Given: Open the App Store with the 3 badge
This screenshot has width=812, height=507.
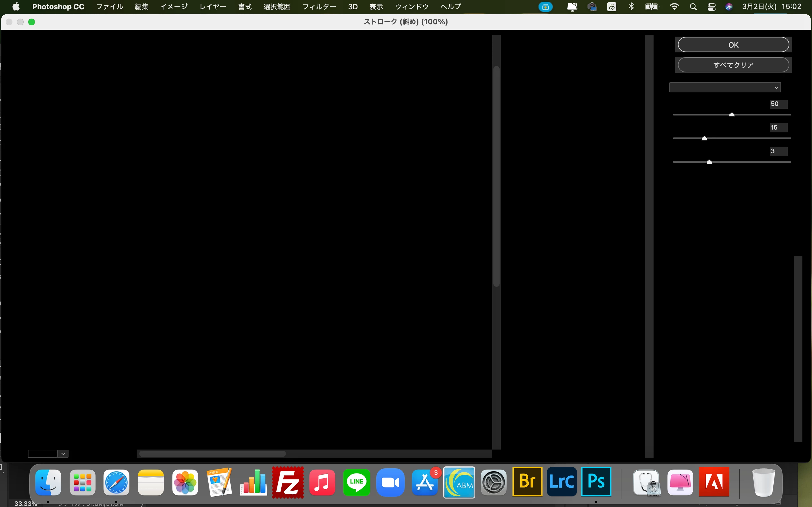Looking at the screenshot, I should pyautogui.click(x=424, y=482).
